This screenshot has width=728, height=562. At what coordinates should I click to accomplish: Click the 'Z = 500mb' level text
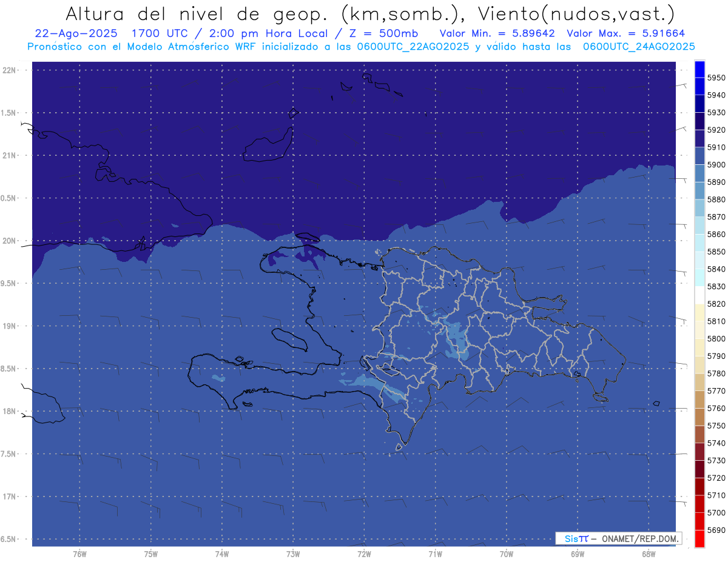pos(383,33)
